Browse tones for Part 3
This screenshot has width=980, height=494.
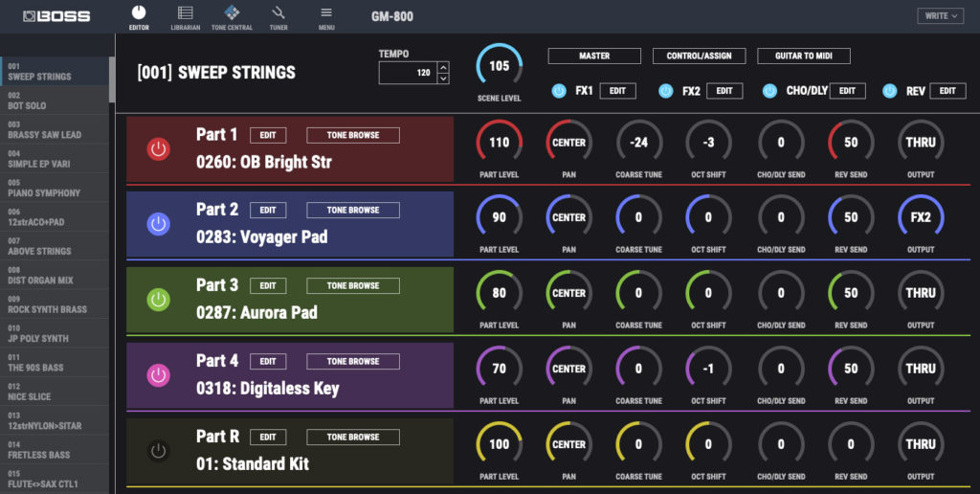353,285
